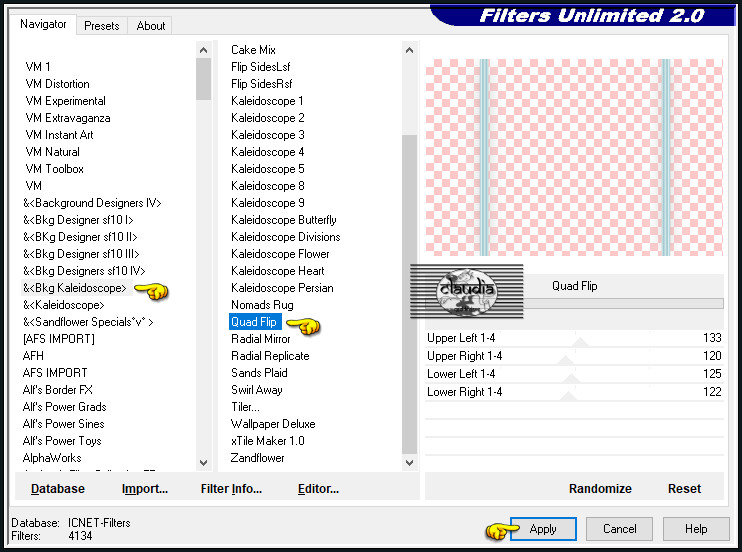
Task: Switch to the Presets tab
Action: pyautogui.click(x=101, y=26)
